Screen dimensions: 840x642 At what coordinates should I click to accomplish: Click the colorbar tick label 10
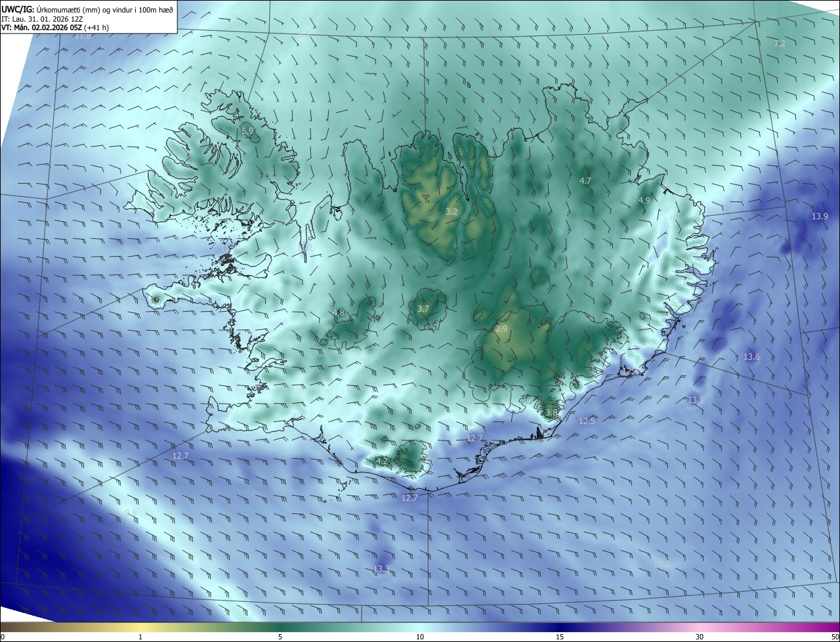coord(420,637)
